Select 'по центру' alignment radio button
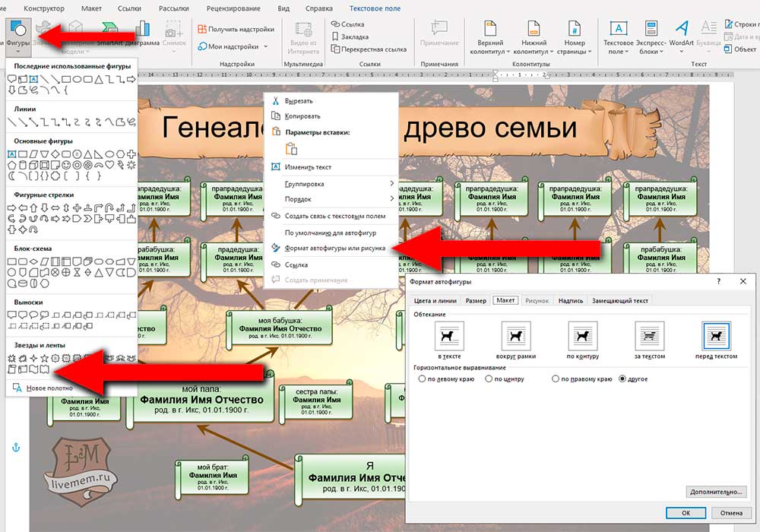This screenshot has height=532, width=760. pos(489,378)
